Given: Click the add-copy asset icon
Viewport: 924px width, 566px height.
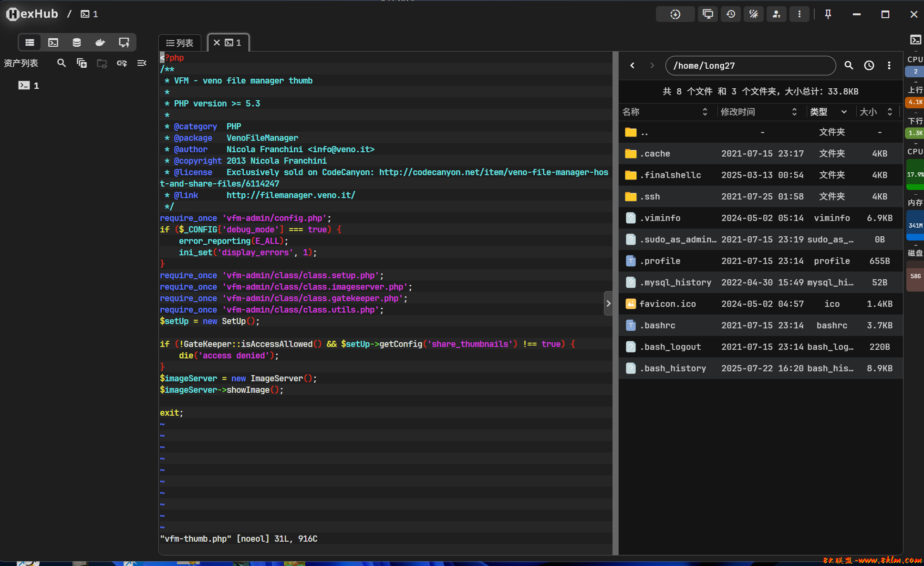Looking at the screenshot, I should 82,63.
